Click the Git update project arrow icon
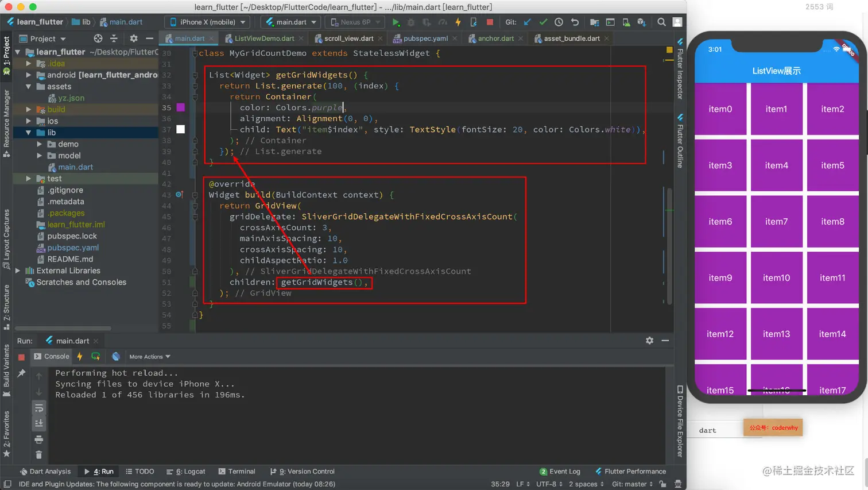Image resolution: width=868 pixels, height=490 pixels. (x=527, y=22)
